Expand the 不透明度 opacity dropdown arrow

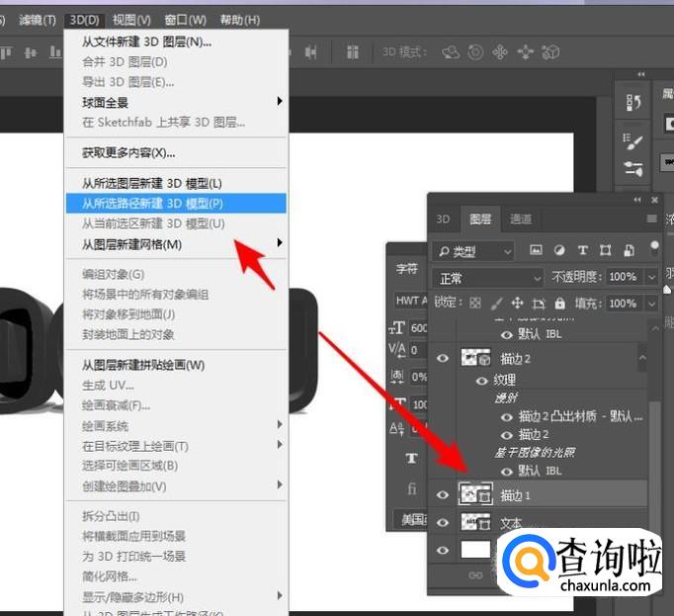tap(649, 278)
